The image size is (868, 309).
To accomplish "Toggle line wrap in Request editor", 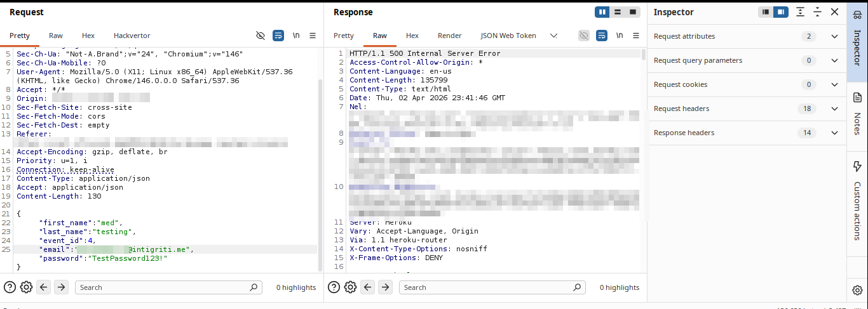I will click(278, 36).
